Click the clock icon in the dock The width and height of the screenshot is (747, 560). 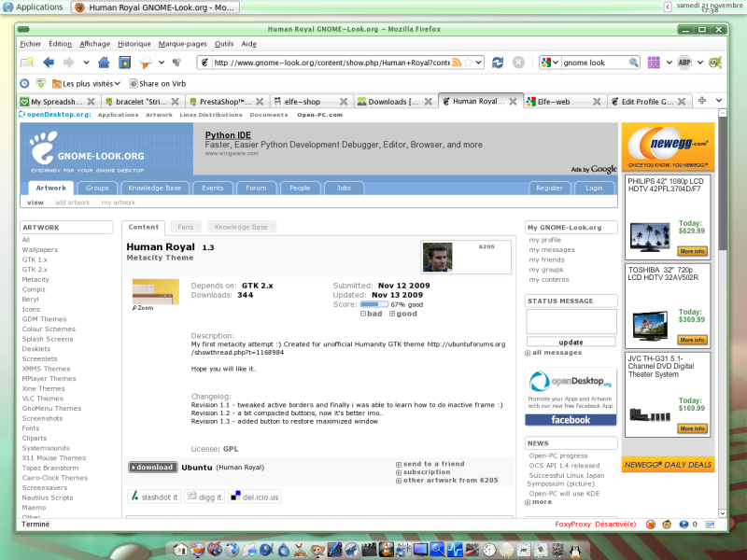(x=489, y=550)
